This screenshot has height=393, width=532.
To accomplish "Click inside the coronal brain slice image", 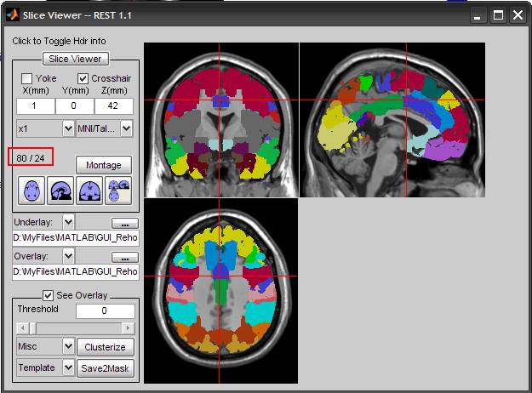I will click(x=221, y=120).
